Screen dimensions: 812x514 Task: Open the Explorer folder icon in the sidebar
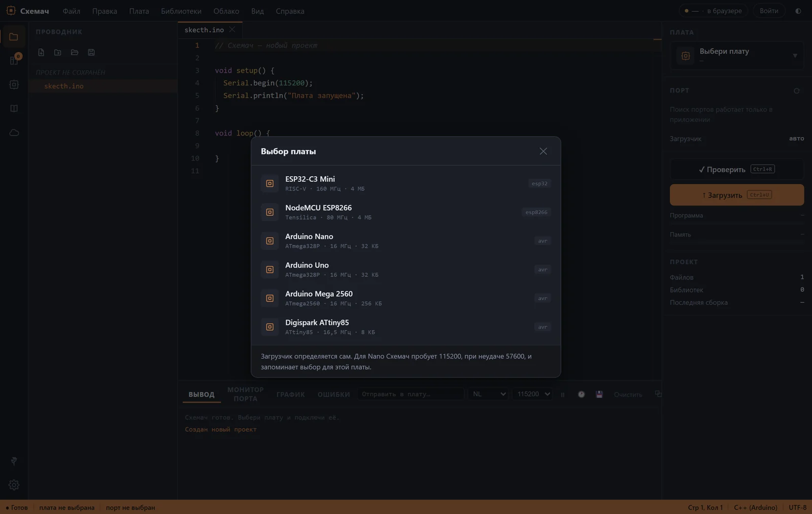(14, 37)
